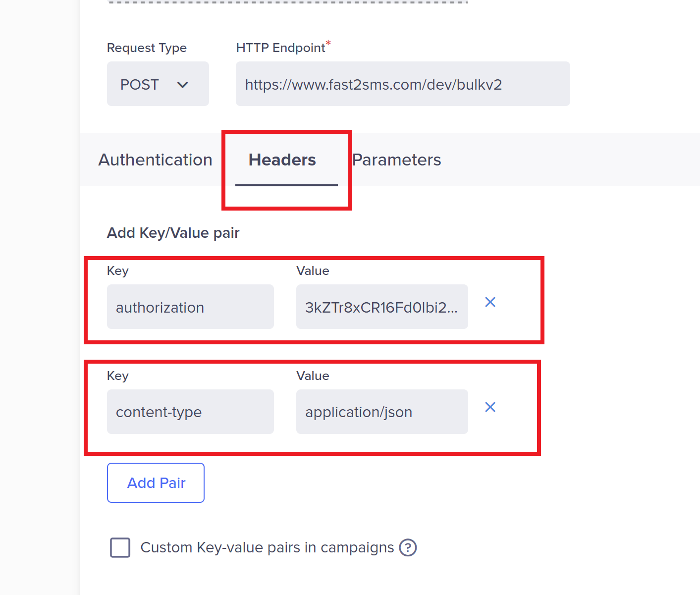The width and height of the screenshot is (700, 595).
Task: Remove the authorization header pair
Action: pos(490,302)
